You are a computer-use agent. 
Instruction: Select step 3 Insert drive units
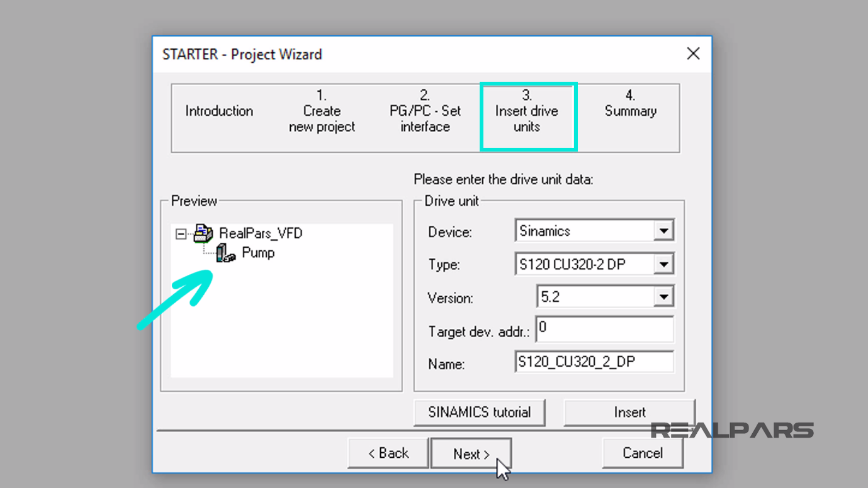click(527, 117)
